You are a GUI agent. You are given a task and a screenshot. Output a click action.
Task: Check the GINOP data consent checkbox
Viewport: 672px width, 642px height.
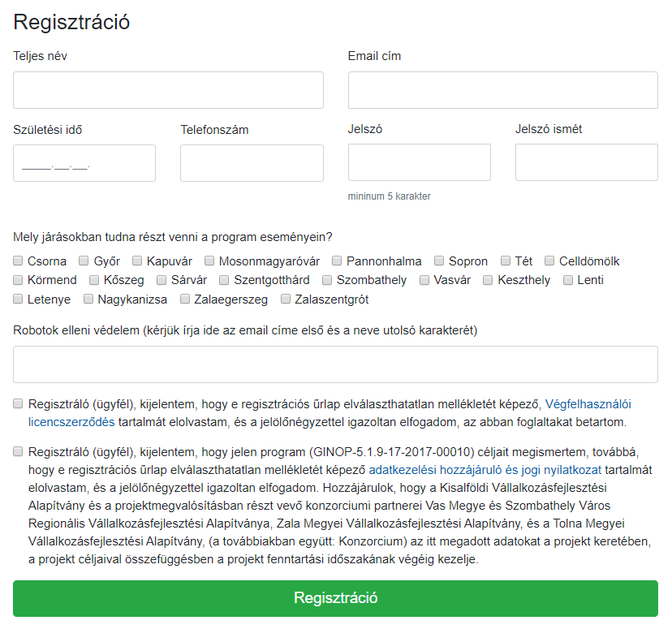(x=19, y=452)
